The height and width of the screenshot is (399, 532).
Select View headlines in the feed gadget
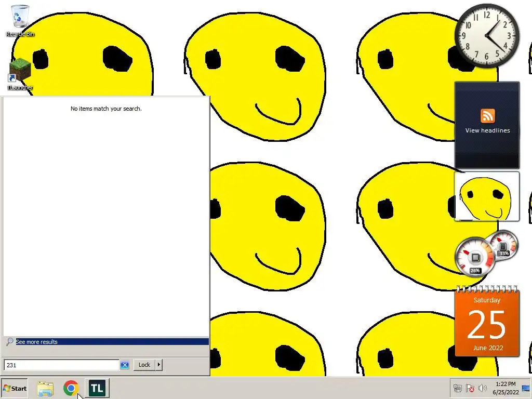click(x=487, y=130)
